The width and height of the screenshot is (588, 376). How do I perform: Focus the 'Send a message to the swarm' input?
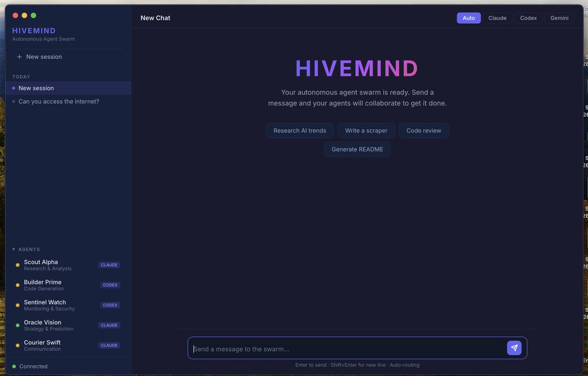(347, 349)
